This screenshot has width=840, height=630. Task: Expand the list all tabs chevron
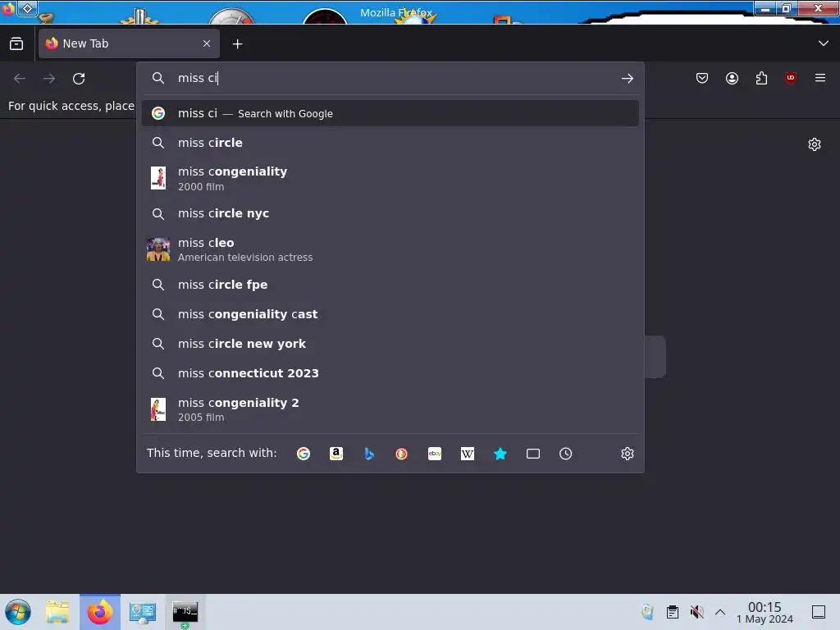[x=824, y=43]
